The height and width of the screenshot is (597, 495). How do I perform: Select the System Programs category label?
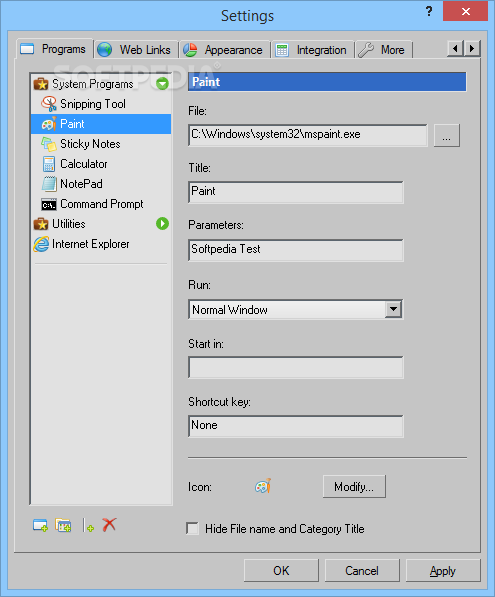(x=93, y=84)
